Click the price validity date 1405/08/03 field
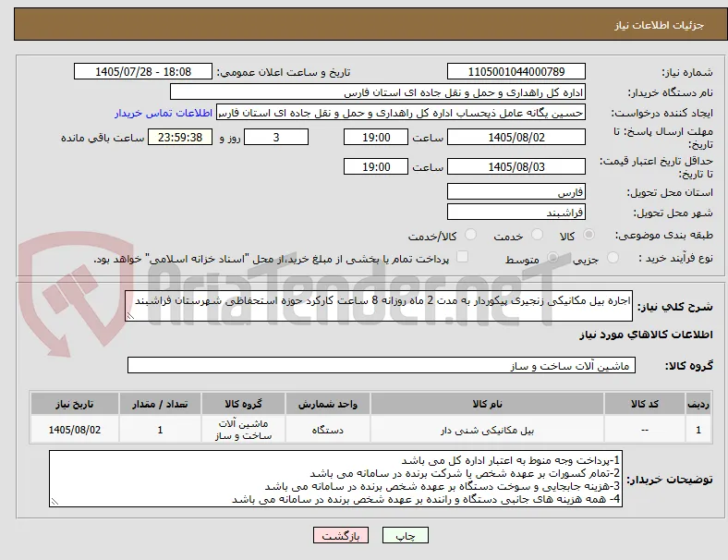Viewport: 728px width, 560px height. (x=516, y=166)
